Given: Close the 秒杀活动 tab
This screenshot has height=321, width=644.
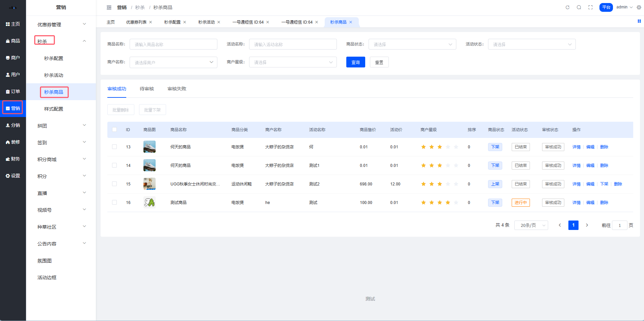Looking at the screenshot, I should tap(219, 22).
